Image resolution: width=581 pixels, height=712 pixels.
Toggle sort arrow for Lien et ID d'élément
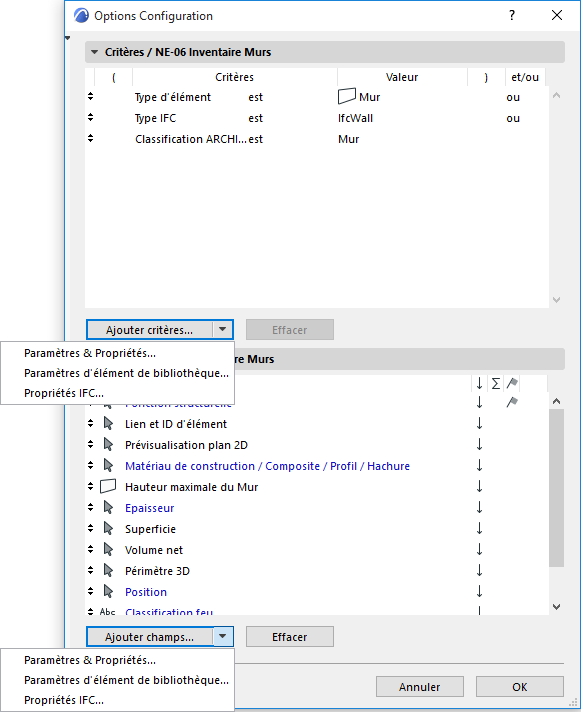479,424
